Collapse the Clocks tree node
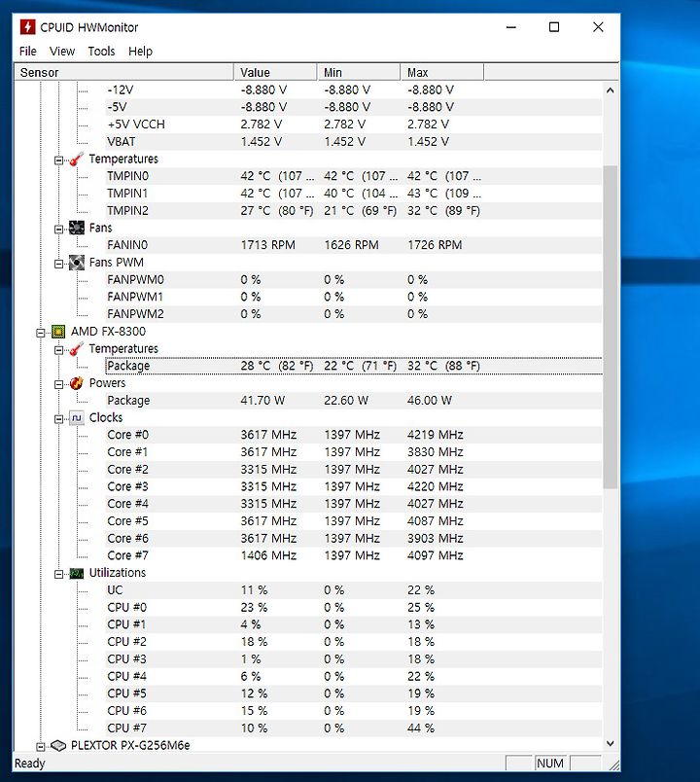 (x=59, y=419)
